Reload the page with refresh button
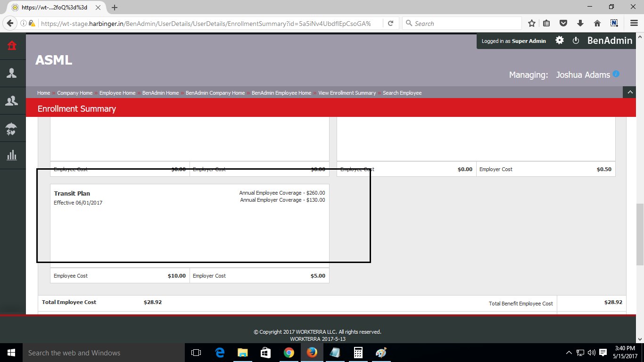This screenshot has height=362, width=644. click(391, 23)
